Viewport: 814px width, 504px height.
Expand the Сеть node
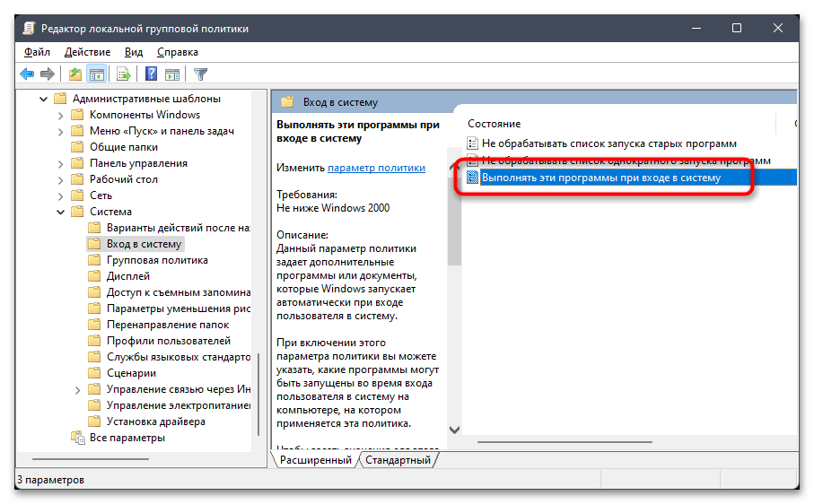[61, 196]
